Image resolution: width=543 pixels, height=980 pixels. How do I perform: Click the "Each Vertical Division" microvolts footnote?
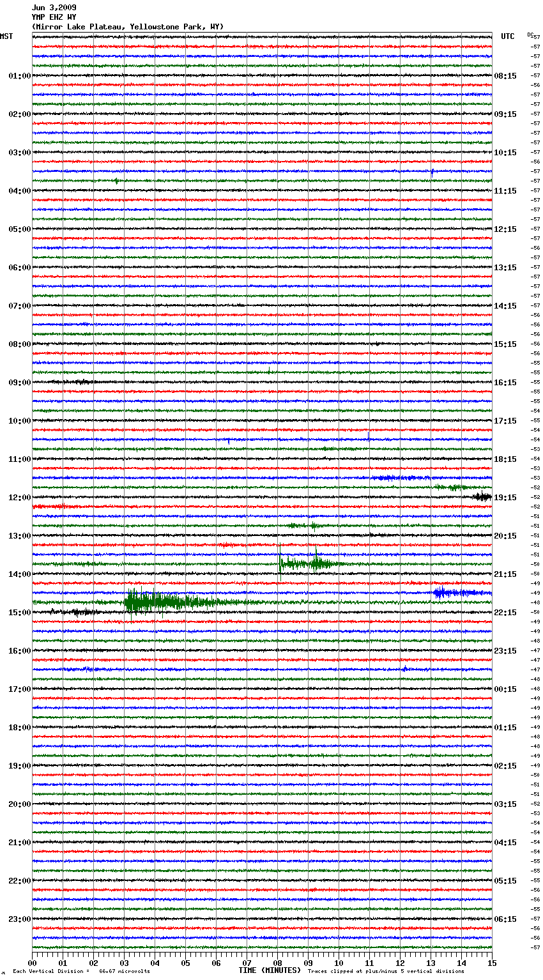81,972
